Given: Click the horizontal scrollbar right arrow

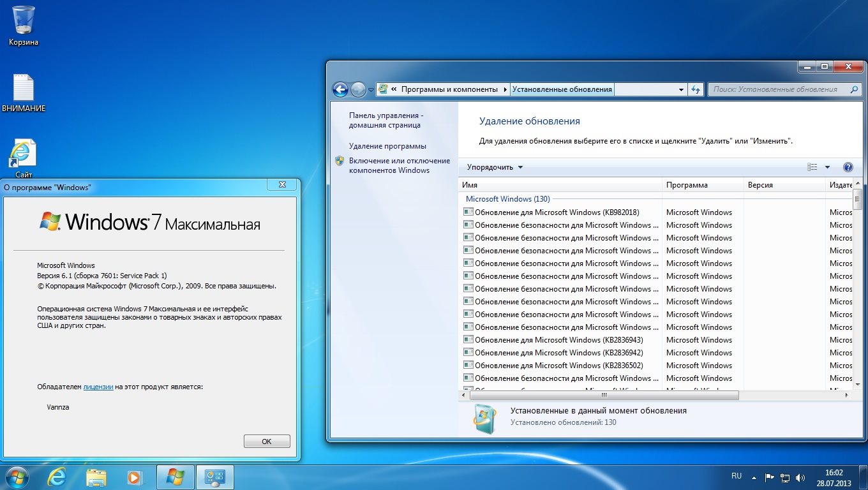Looking at the screenshot, I should [x=847, y=396].
